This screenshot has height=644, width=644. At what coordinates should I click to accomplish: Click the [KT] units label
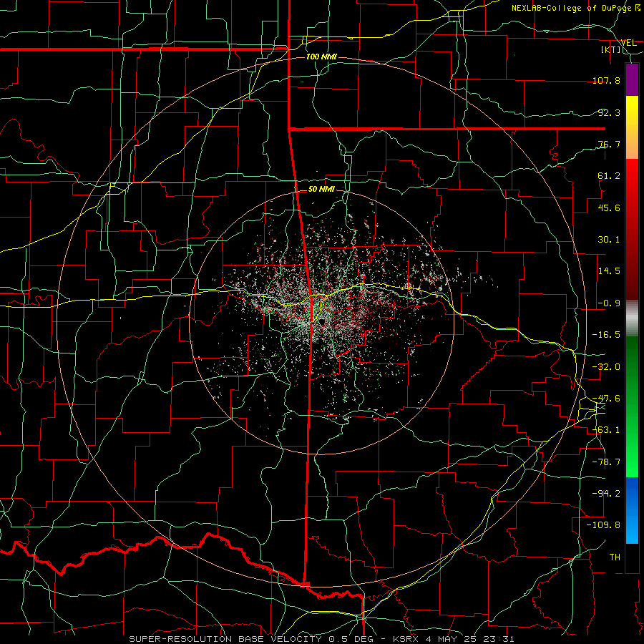pyautogui.click(x=611, y=49)
